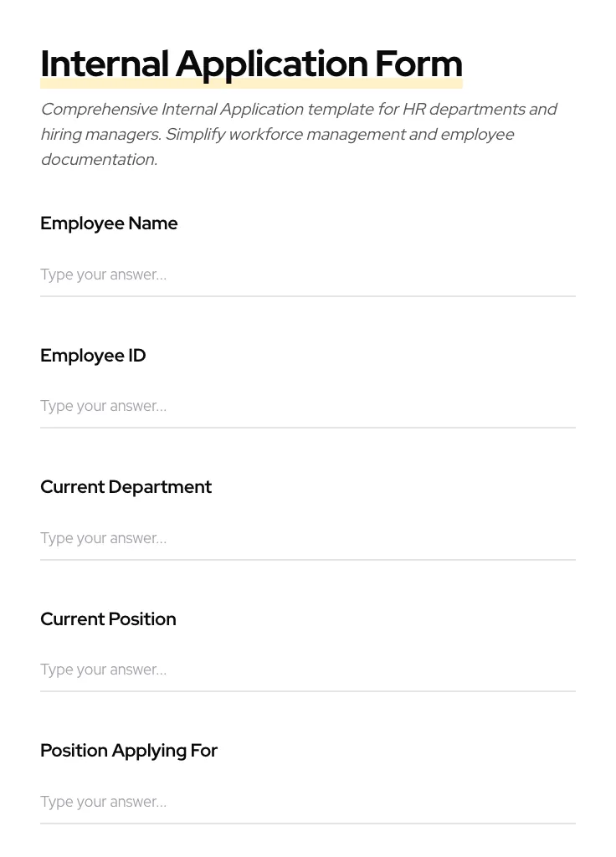
Task: Click the placeholder text under Position Applying For
Action: (x=103, y=802)
